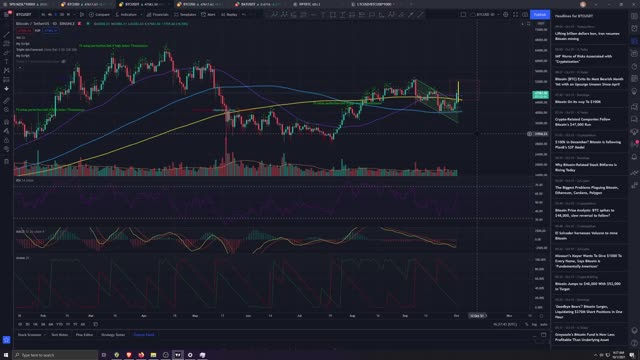
Task: Toggle log scale at bottom right
Action: (534, 324)
